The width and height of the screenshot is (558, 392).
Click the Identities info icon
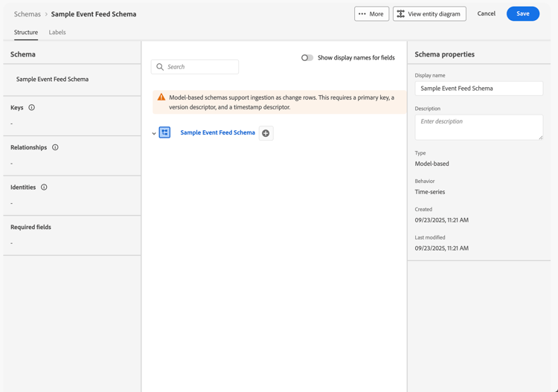[x=44, y=187]
